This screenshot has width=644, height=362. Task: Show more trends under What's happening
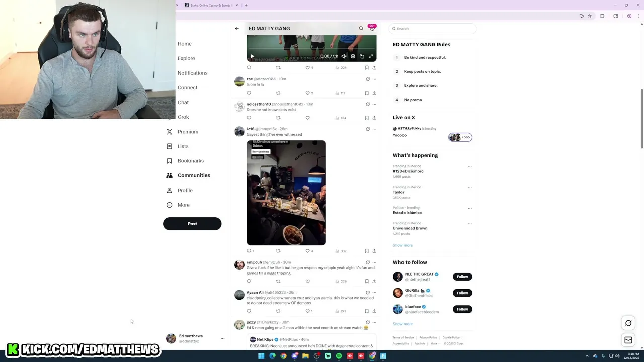(403, 245)
